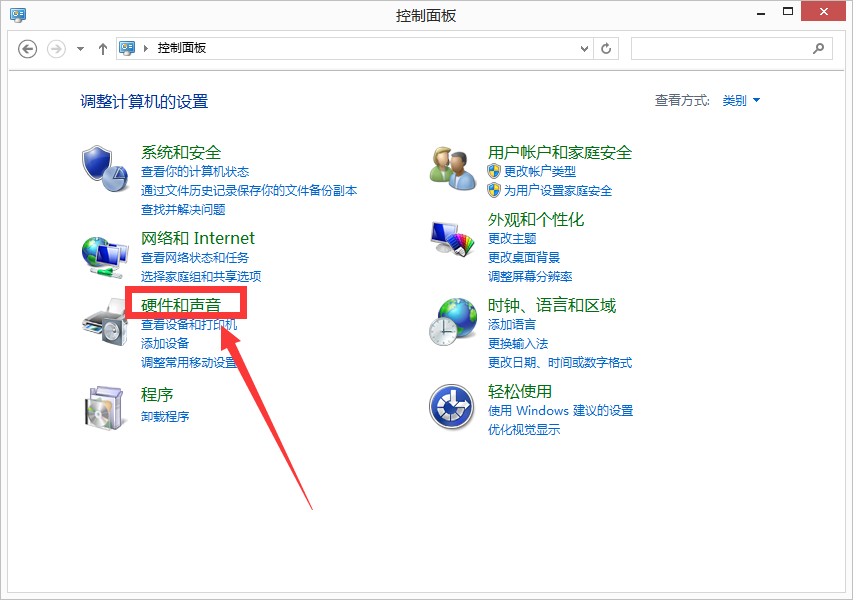Viewport: 853px width, 600px height.
Task: Close the Control Panel window
Action: point(824,11)
